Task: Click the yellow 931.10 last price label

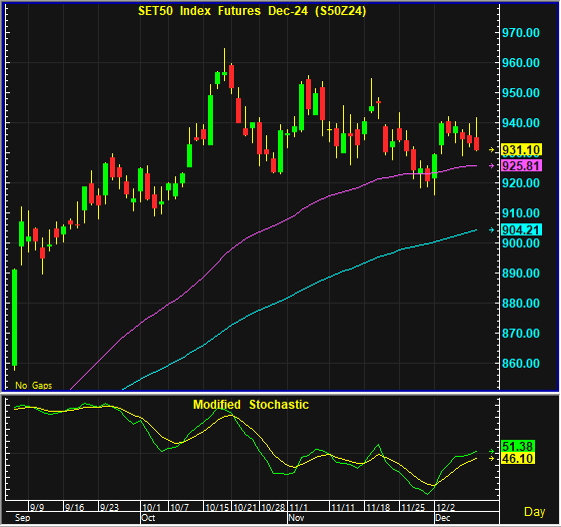Action: click(x=521, y=150)
